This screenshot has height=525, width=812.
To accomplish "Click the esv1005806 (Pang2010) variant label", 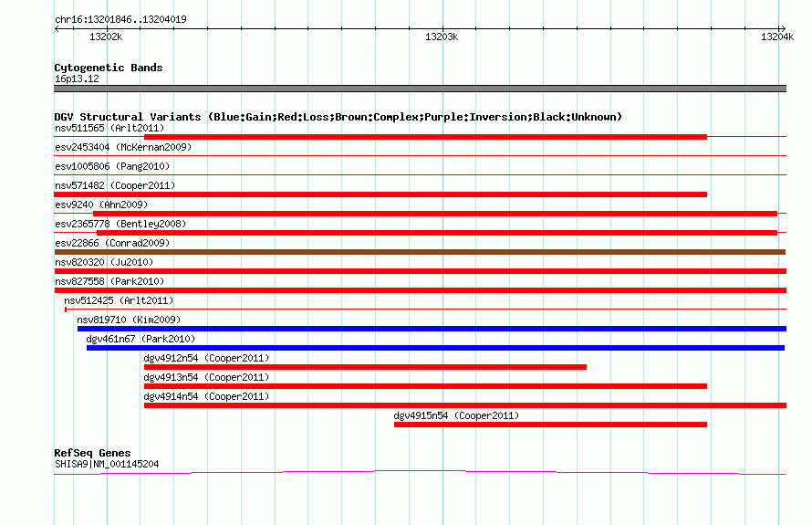I will 112,166.
